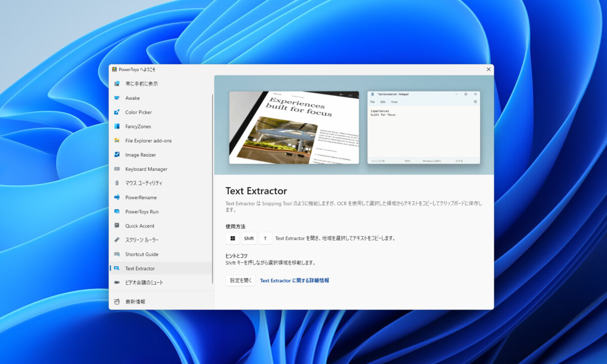The image size is (607, 364).
Task: Open the Text Extractor に関する詳細情報 link
Action: tap(294, 280)
